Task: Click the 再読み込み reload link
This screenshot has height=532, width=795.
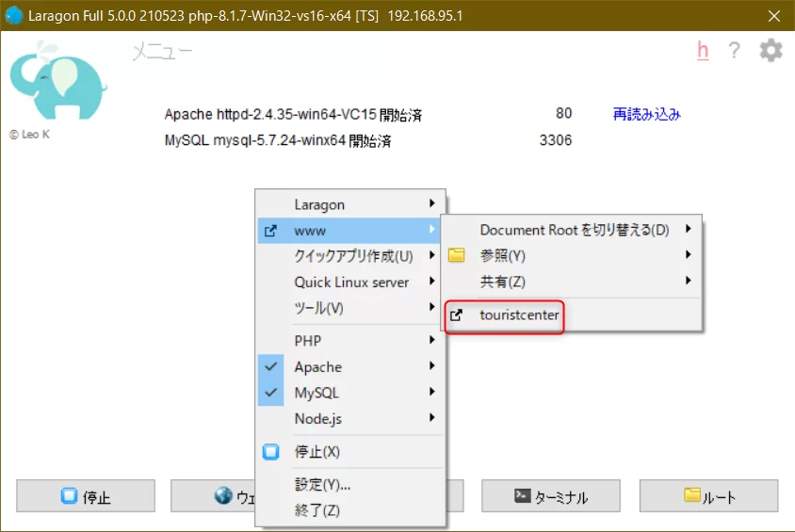Action: (x=646, y=114)
